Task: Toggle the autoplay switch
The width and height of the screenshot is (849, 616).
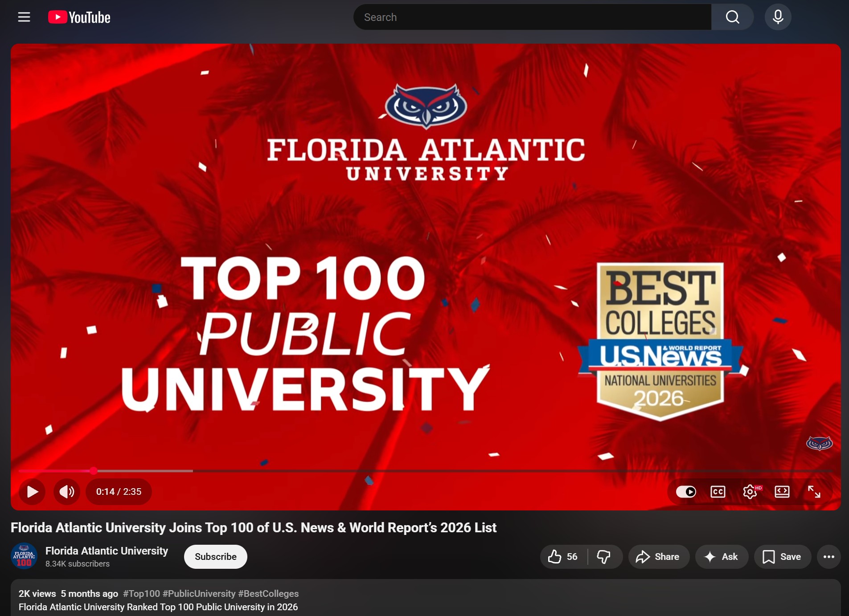Action: (686, 492)
